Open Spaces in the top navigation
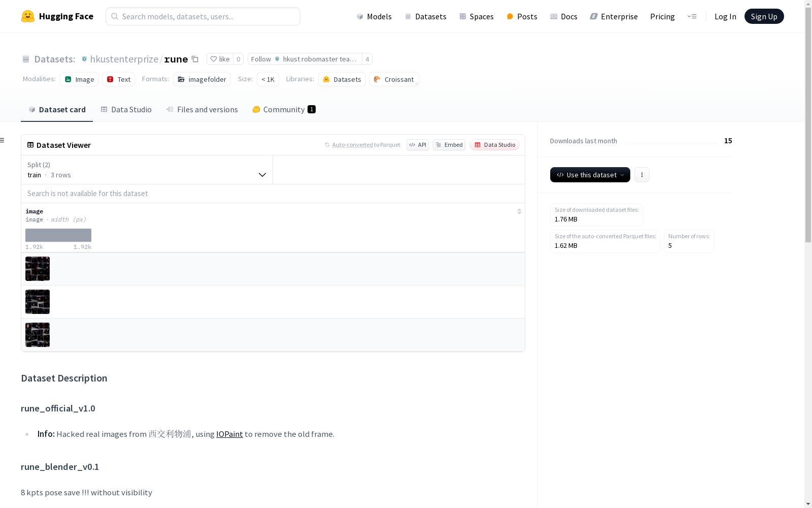 (x=477, y=16)
